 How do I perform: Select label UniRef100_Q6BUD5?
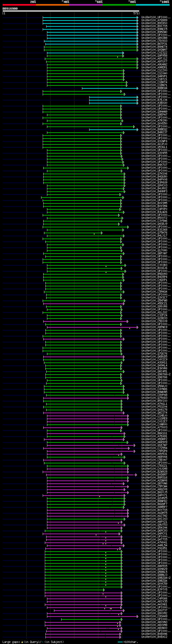pyautogui.click(x=154, y=356)
